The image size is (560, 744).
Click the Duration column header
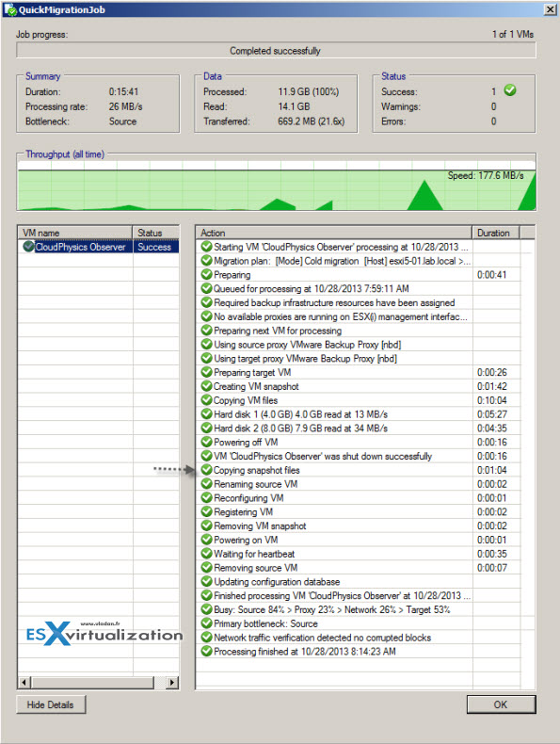tap(496, 233)
